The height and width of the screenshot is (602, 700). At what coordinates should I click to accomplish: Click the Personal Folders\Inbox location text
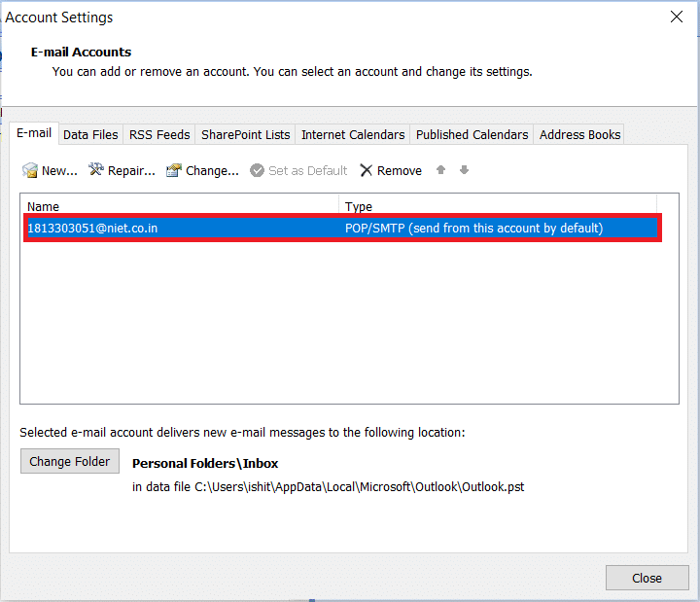pyautogui.click(x=205, y=463)
